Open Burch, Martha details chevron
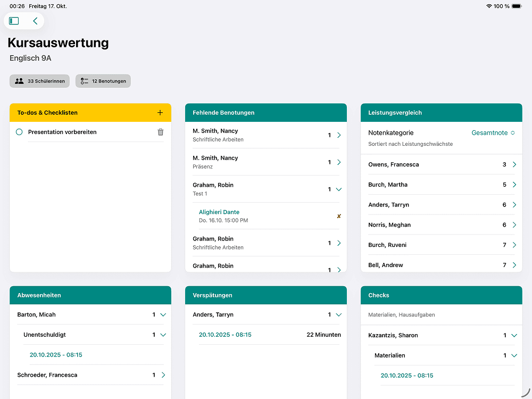The height and width of the screenshot is (399, 532). 514,185
